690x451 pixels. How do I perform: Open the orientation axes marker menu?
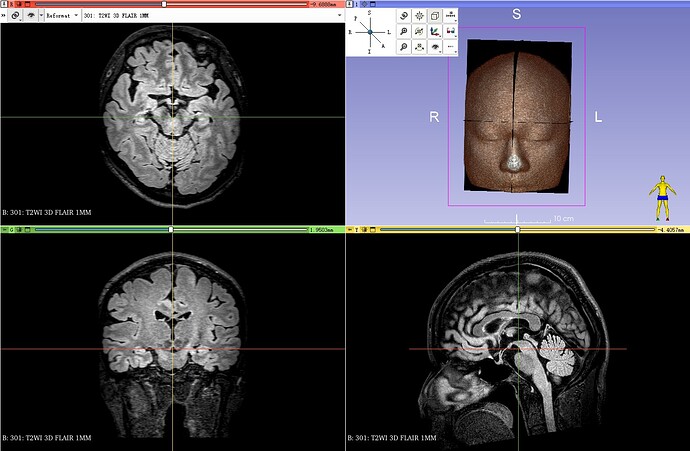(435, 31)
